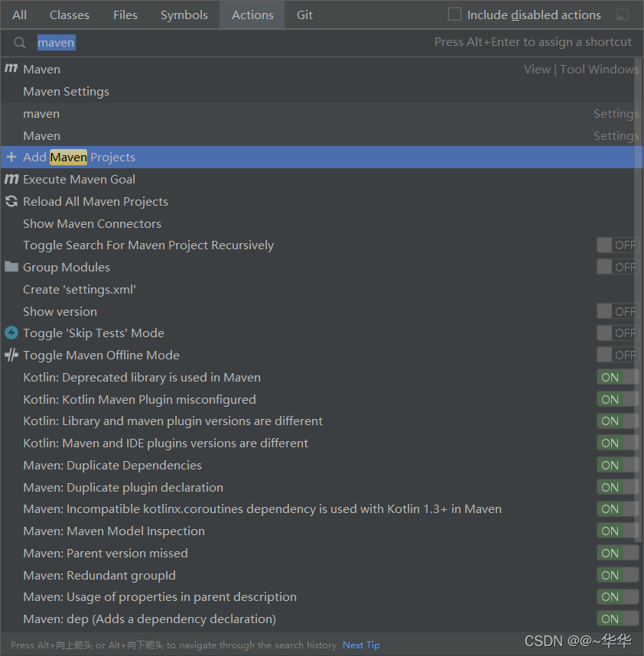Switch off Maven: Duplicate Dependencies inspection
The height and width of the screenshot is (656, 644).
click(617, 465)
